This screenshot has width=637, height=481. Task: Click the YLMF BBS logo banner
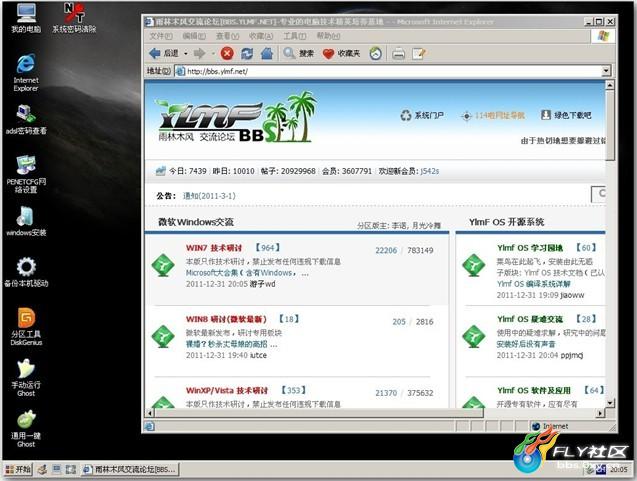(236, 118)
